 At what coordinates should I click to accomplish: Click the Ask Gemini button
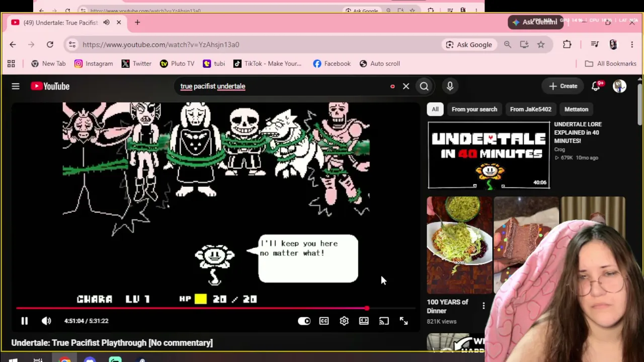coord(535,22)
